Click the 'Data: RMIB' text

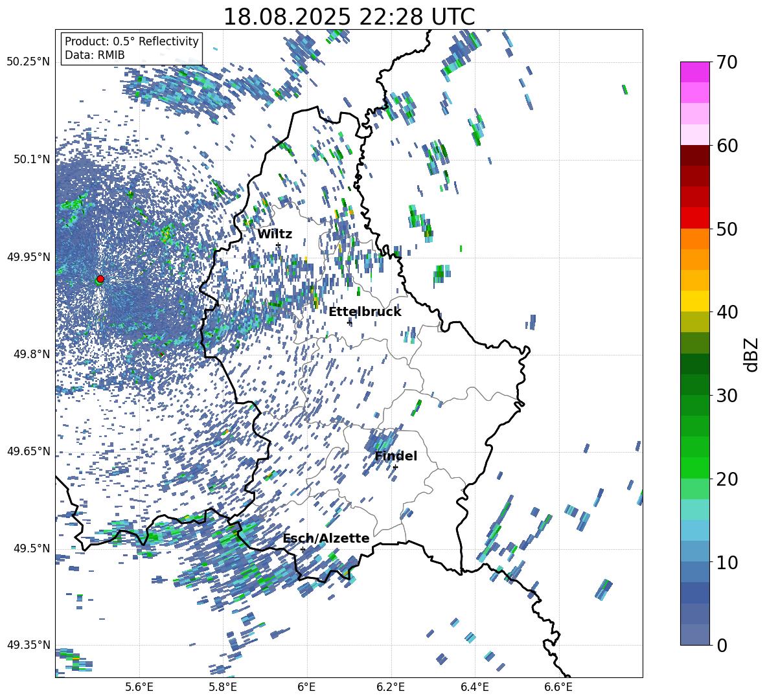95,55
